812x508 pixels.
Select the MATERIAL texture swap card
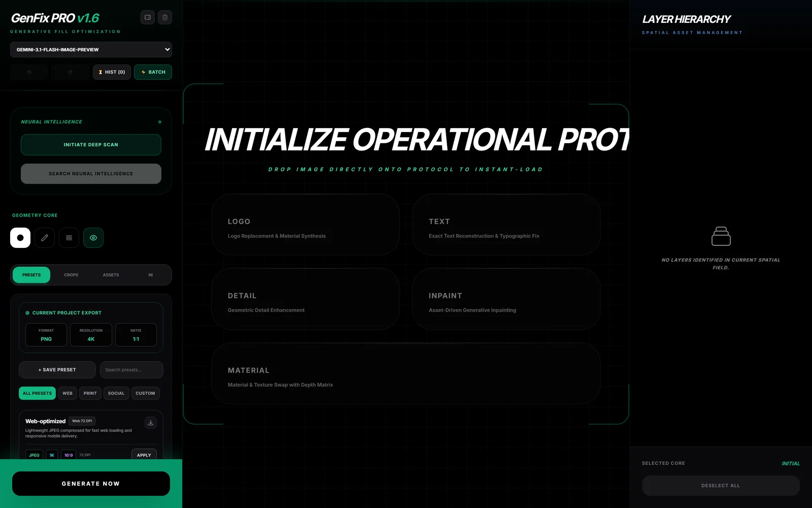coord(406,373)
